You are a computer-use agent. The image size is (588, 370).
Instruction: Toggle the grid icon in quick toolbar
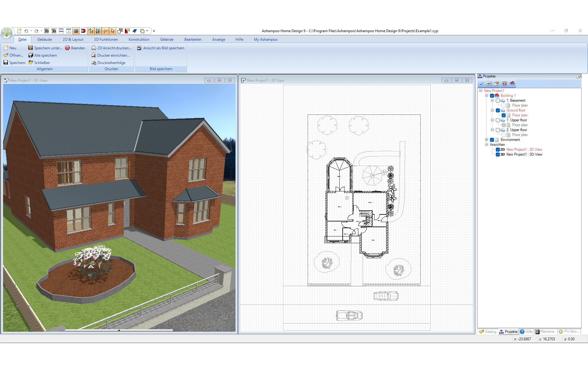(x=76, y=31)
